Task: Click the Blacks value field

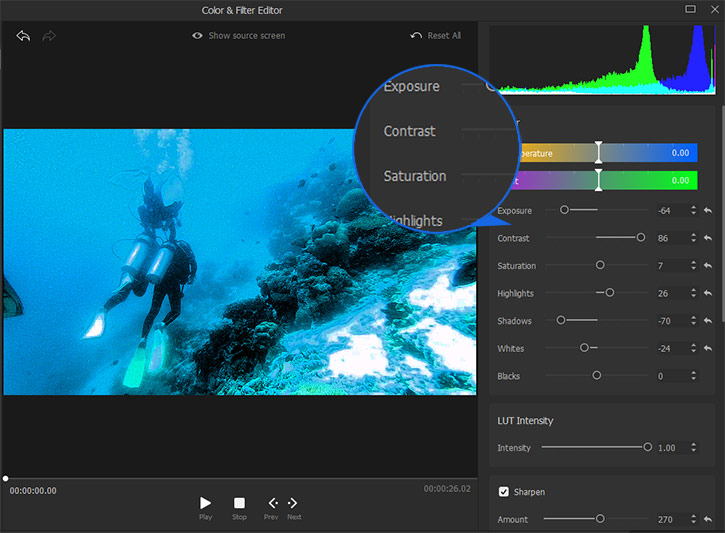Action: point(668,376)
